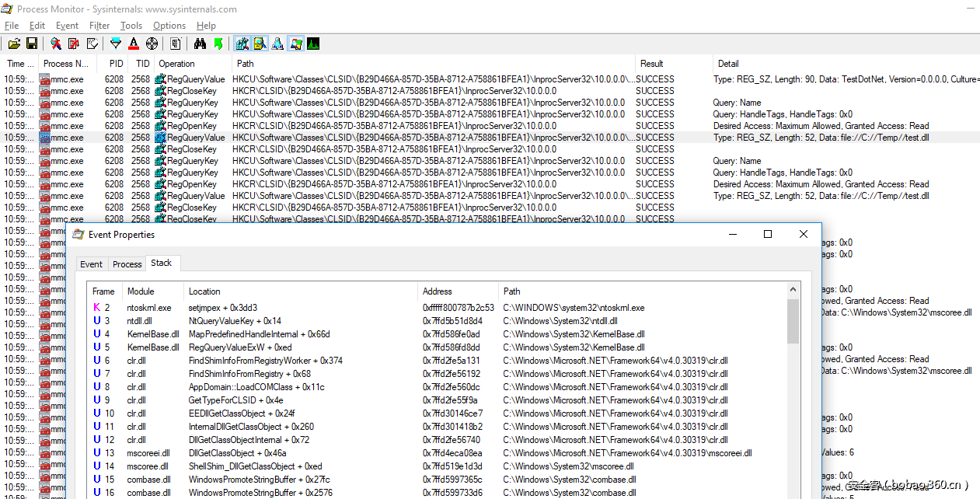Switch to the Event tab
The image size is (980, 499).
pyautogui.click(x=91, y=264)
